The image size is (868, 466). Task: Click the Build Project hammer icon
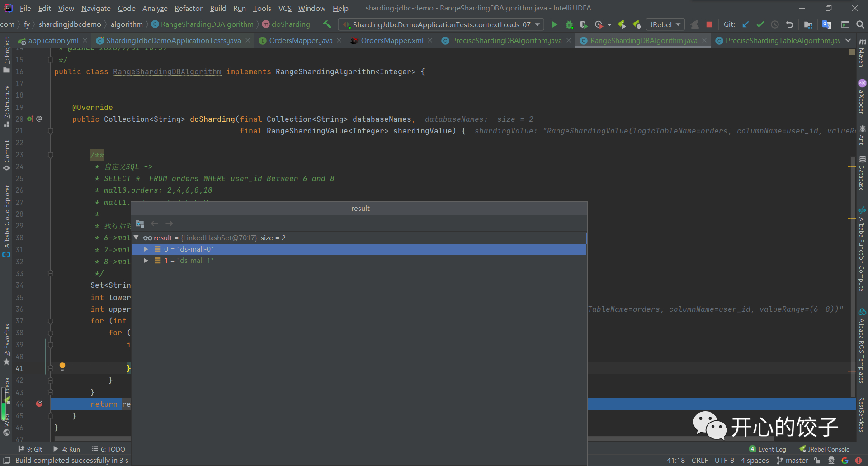click(327, 24)
